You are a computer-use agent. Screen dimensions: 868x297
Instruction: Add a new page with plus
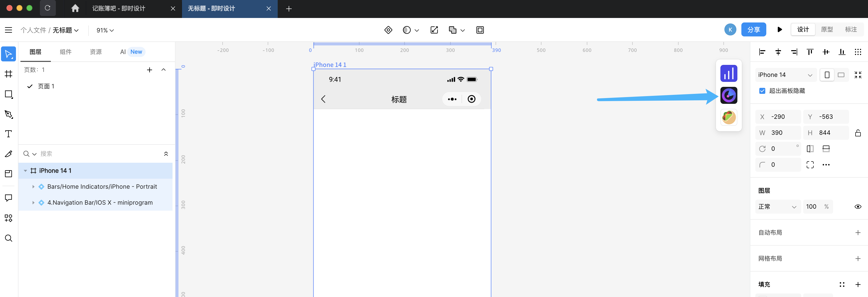coord(150,70)
